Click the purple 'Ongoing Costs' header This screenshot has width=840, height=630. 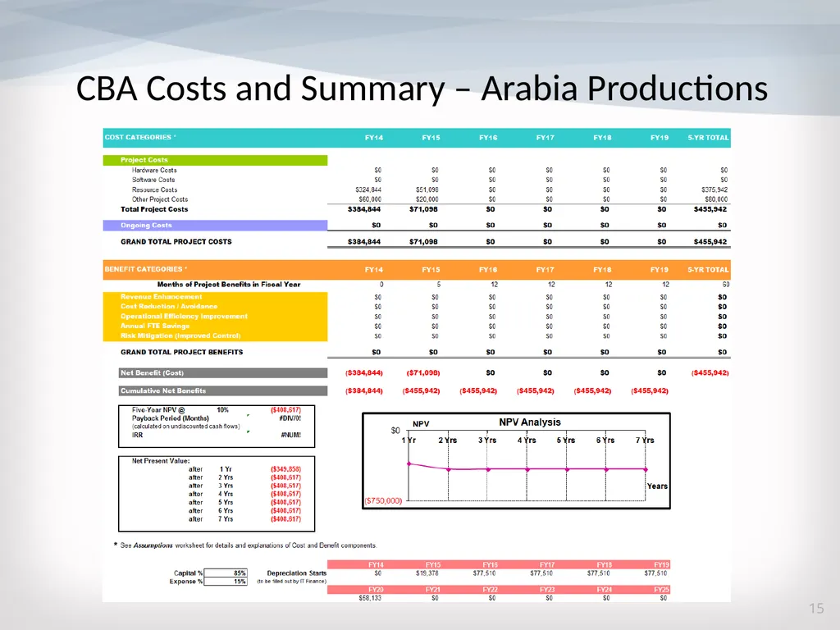[x=215, y=225]
